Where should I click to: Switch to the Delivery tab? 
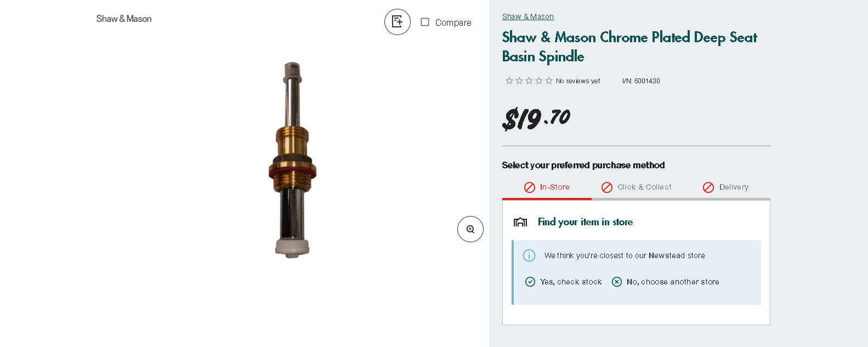coord(734,187)
